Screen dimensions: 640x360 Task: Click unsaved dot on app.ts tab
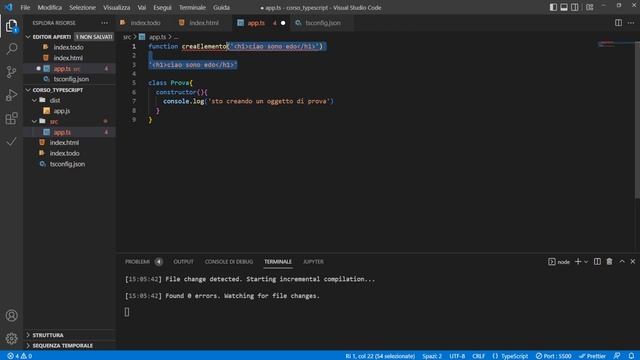[283, 23]
